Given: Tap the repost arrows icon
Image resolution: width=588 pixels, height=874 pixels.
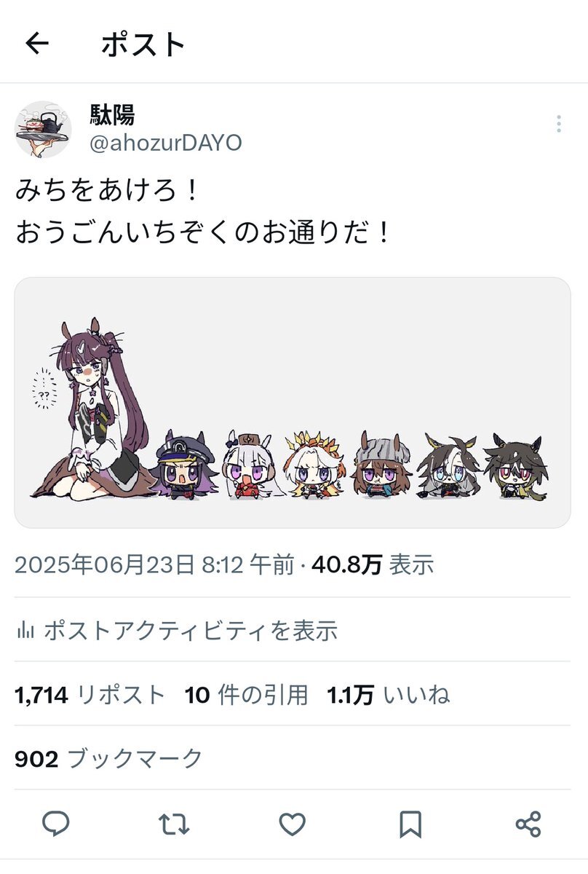Looking at the screenshot, I should click(x=173, y=824).
